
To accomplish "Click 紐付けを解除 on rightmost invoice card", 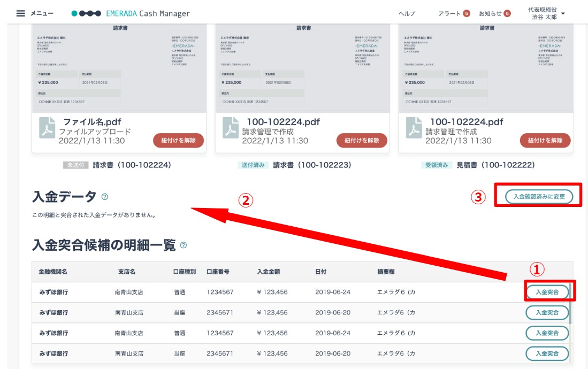I will [x=545, y=140].
